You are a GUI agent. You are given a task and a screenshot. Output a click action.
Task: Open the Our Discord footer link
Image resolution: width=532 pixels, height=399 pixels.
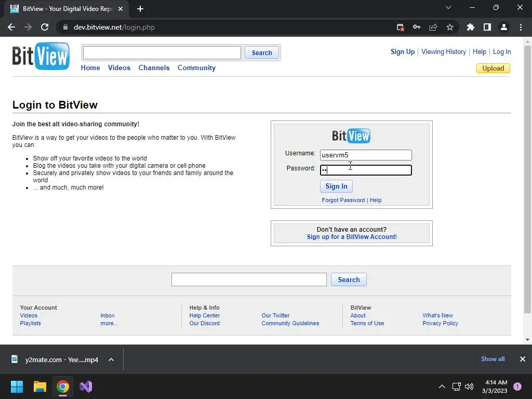coord(205,323)
